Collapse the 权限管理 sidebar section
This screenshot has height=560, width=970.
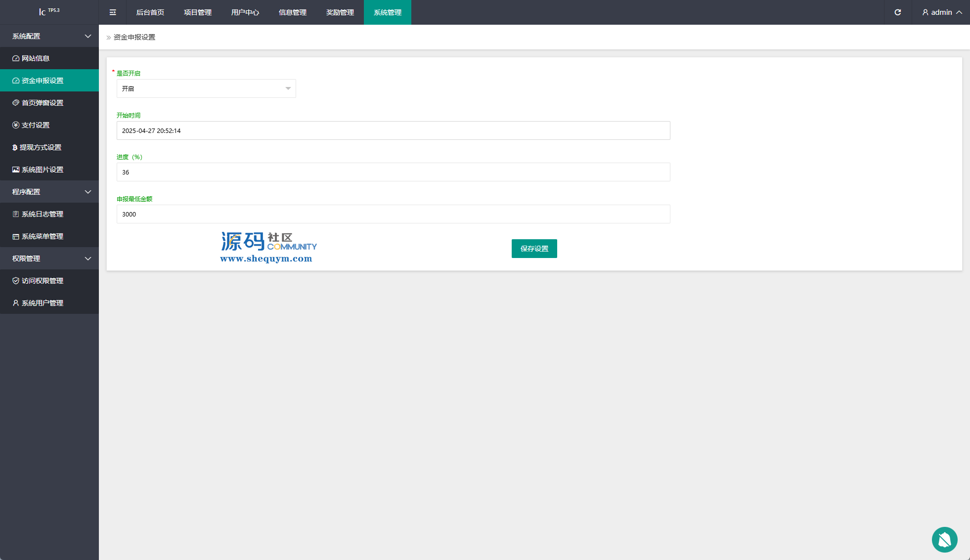tap(49, 258)
